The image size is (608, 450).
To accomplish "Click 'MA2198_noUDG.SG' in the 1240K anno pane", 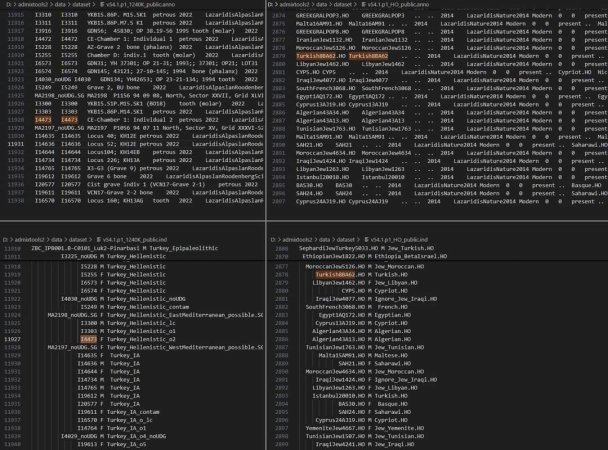I will [x=59, y=96].
